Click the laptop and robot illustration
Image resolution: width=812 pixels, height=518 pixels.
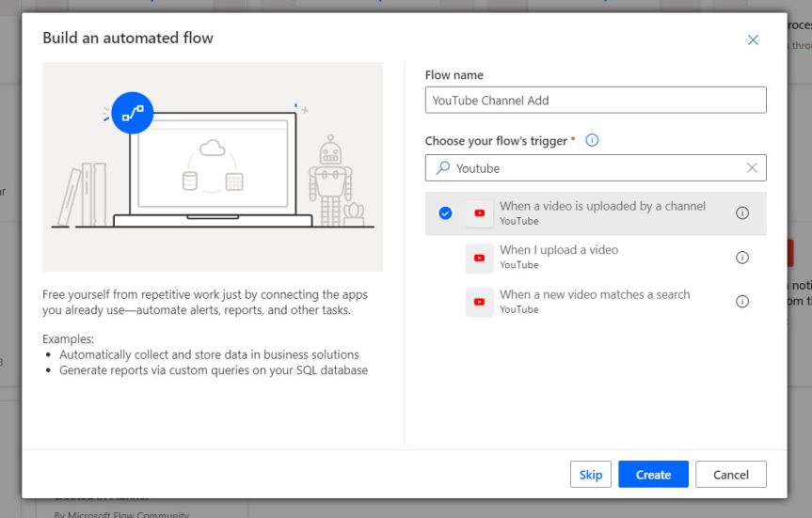tap(213, 166)
